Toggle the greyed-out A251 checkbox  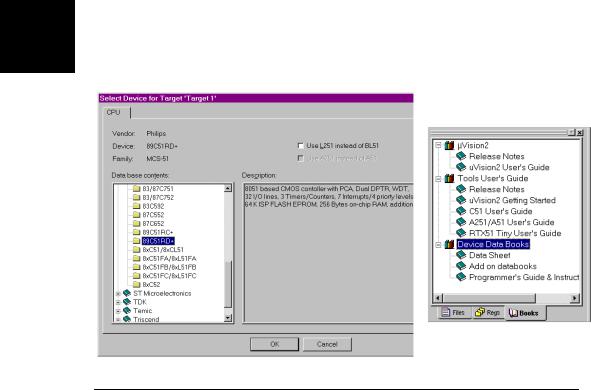300,158
